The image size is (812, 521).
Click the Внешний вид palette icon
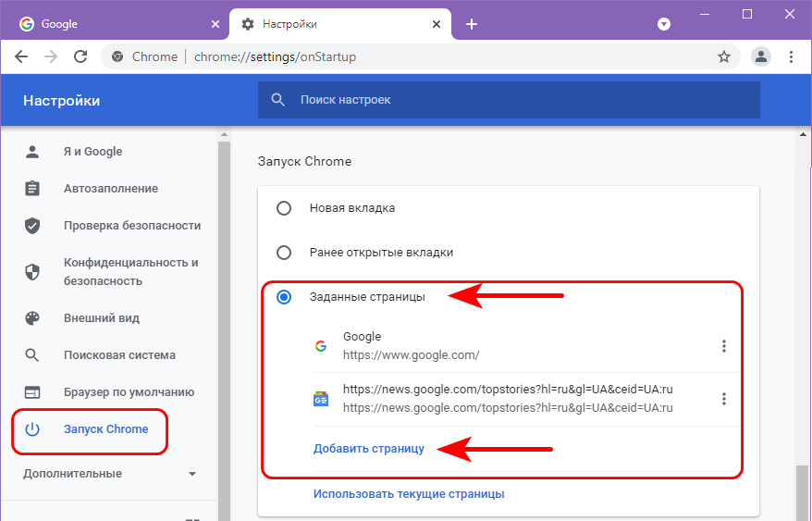pos(32,317)
